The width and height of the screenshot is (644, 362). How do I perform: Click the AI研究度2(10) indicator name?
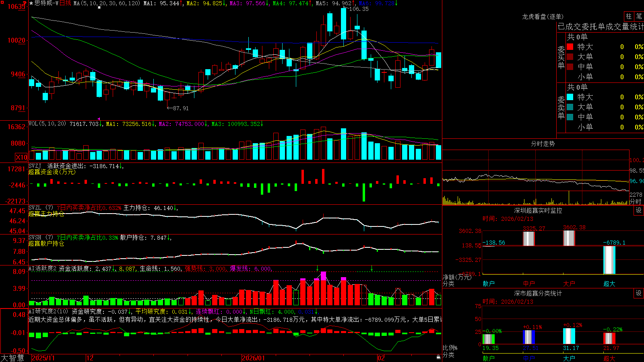click(48, 311)
